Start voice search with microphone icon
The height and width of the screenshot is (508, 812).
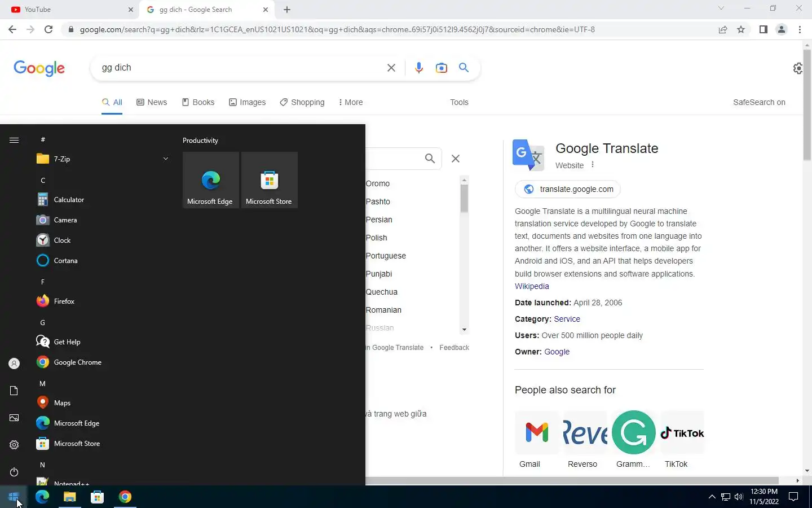tap(418, 68)
